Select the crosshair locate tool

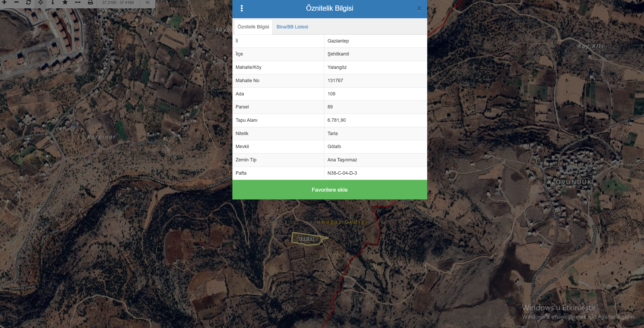[41, 2]
